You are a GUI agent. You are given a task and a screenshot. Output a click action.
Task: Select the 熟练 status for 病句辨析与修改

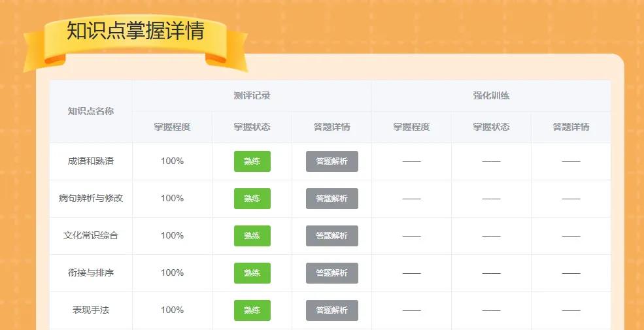click(x=252, y=199)
